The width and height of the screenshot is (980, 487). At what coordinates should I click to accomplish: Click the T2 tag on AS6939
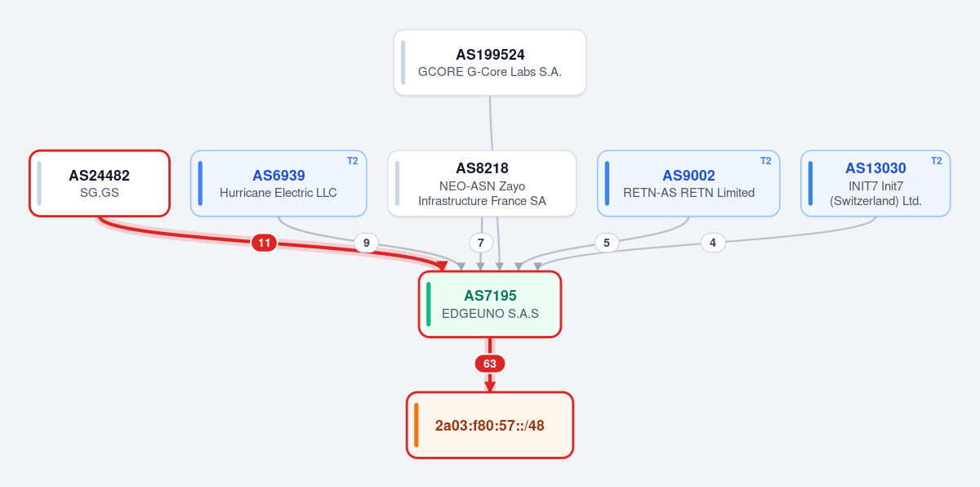click(353, 161)
